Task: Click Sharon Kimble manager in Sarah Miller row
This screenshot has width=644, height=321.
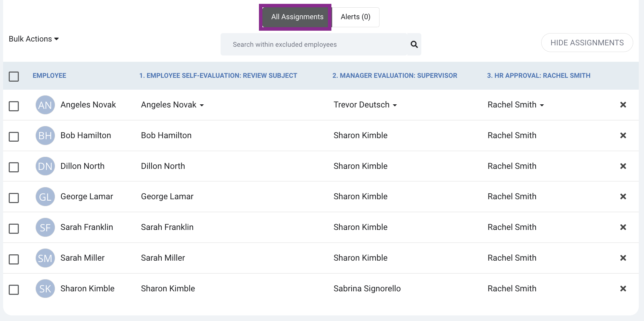Action: (x=360, y=258)
